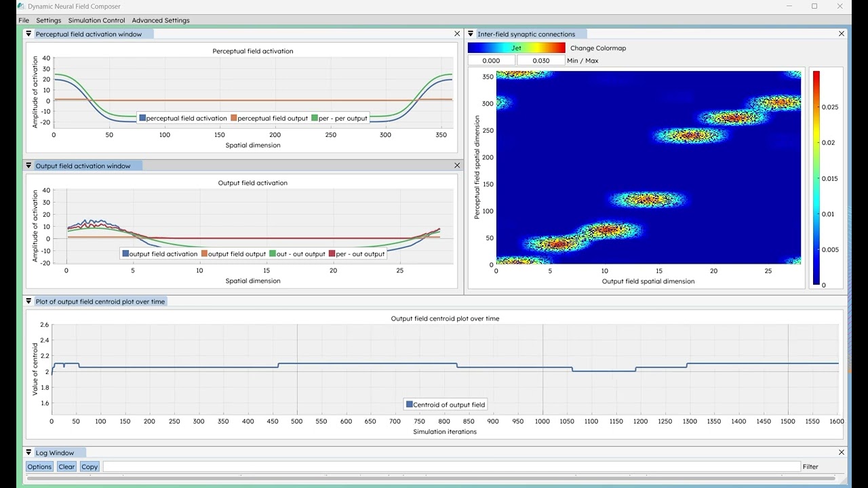Image resolution: width=868 pixels, height=488 pixels.
Task: Toggle the perceptual field output legend entry
Action: [269, 118]
